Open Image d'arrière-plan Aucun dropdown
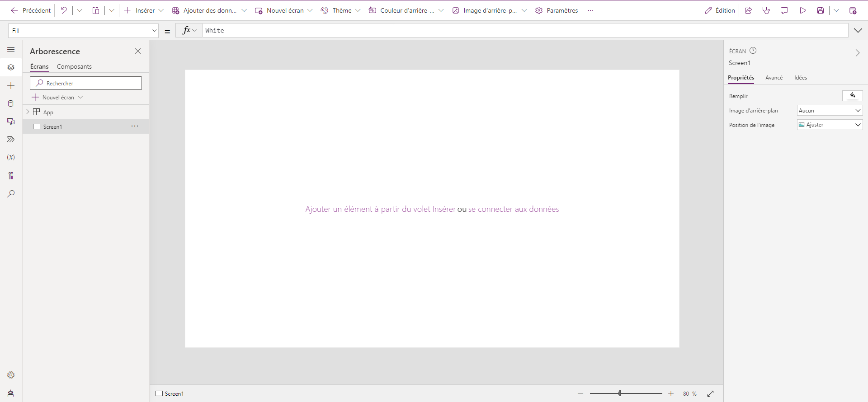The width and height of the screenshot is (868, 402). [x=830, y=110]
